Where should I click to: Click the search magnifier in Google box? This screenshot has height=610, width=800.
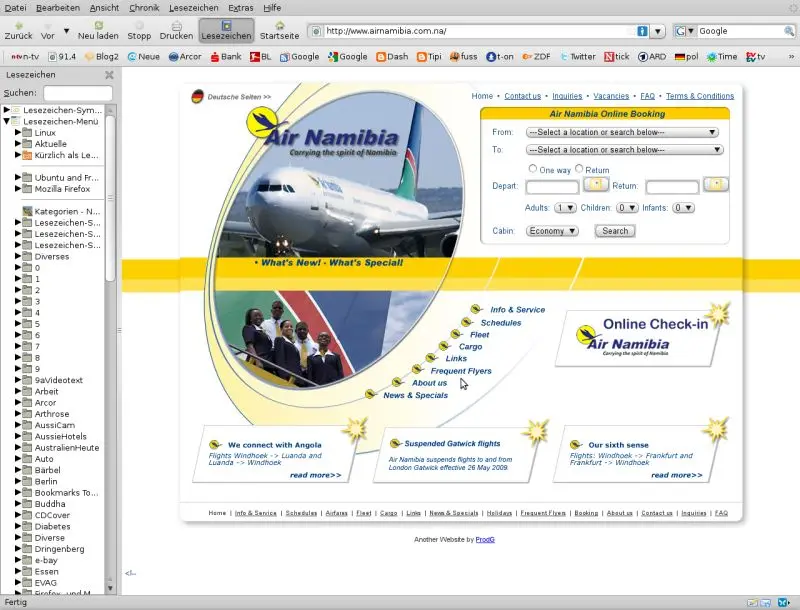789,31
